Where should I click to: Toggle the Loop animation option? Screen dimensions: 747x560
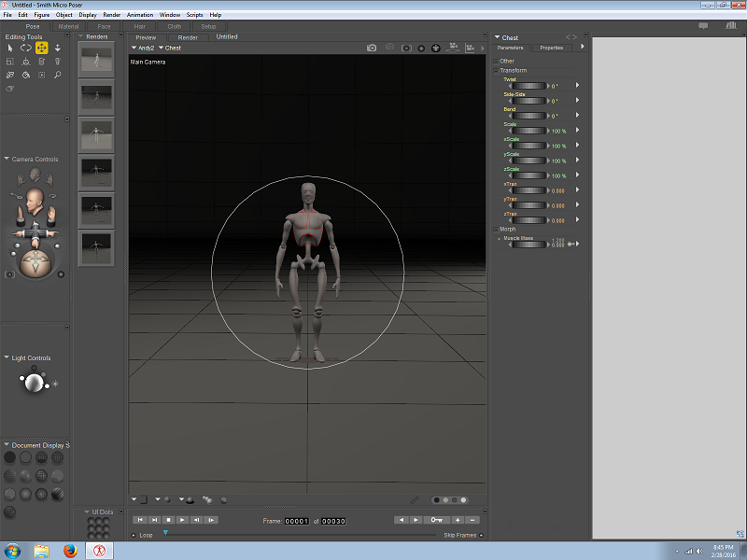[146, 535]
